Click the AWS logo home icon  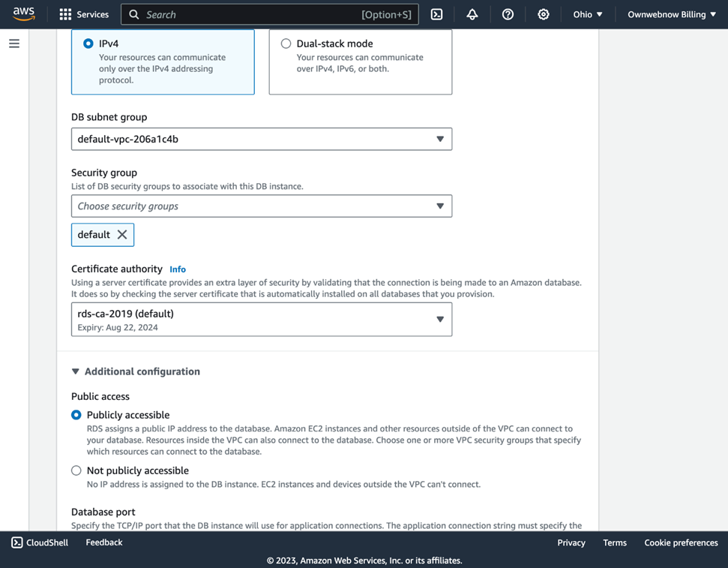24,14
